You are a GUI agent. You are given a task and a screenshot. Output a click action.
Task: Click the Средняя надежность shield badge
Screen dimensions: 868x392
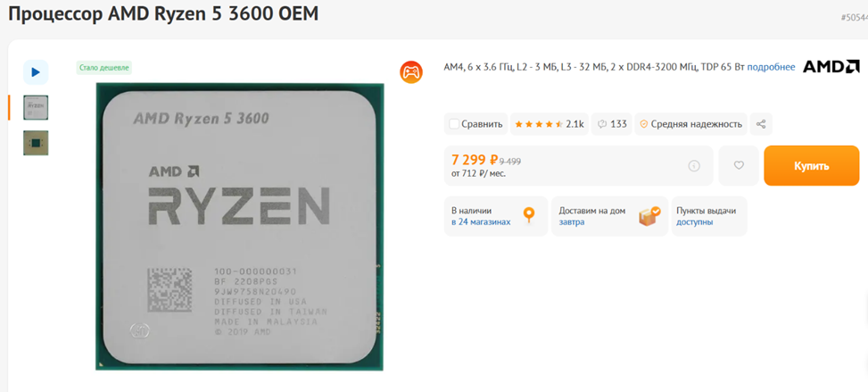(x=690, y=124)
